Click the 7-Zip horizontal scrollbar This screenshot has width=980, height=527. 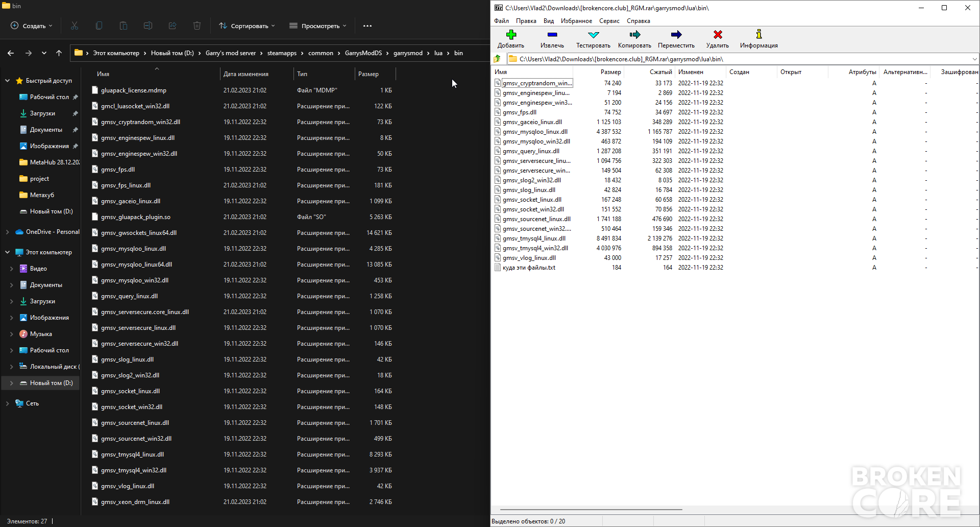point(591,510)
